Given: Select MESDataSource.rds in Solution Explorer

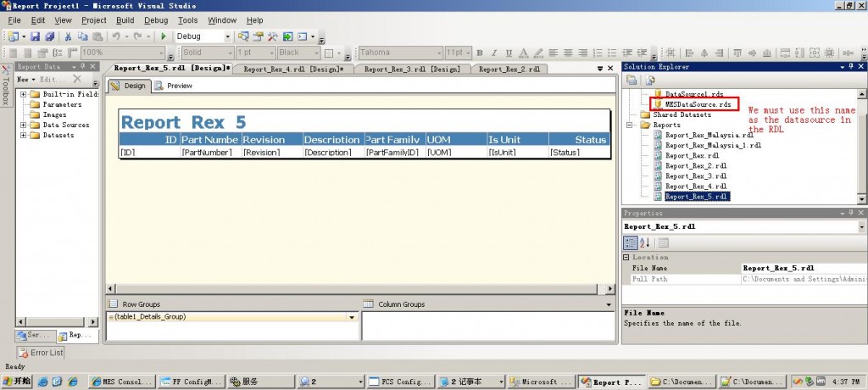Looking at the screenshot, I should coord(698,104).
